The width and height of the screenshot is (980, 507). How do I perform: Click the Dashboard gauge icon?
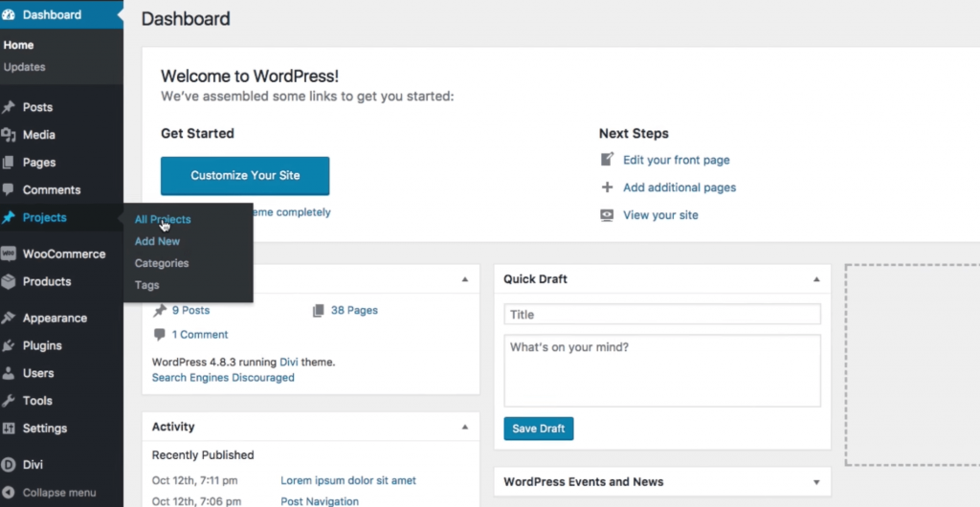[x=8, y=14]
